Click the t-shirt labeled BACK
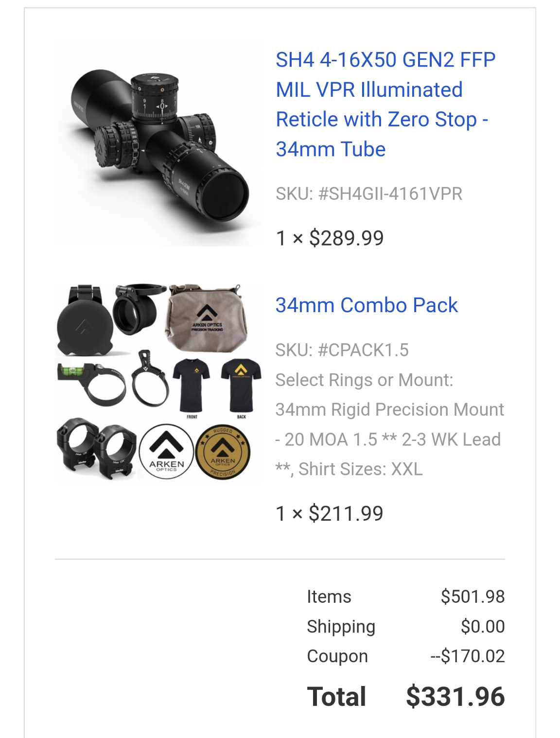The height and width of the screenshot is (738, 560). tap(241, 386)
